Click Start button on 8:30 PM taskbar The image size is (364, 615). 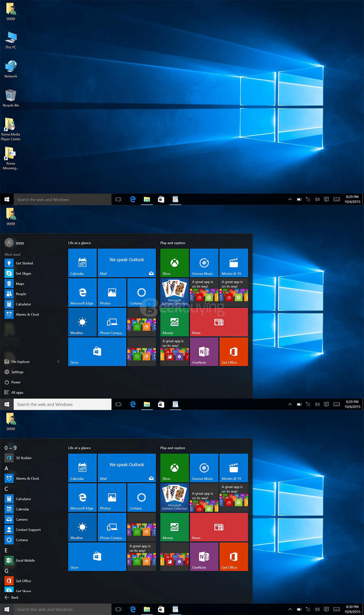click(7, 609)
